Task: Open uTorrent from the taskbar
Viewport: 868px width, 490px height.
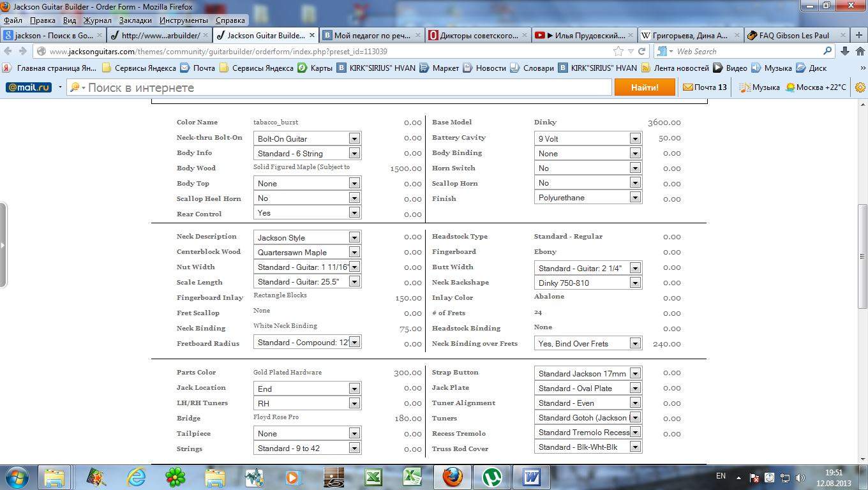Action: click(x=491, y=477)
